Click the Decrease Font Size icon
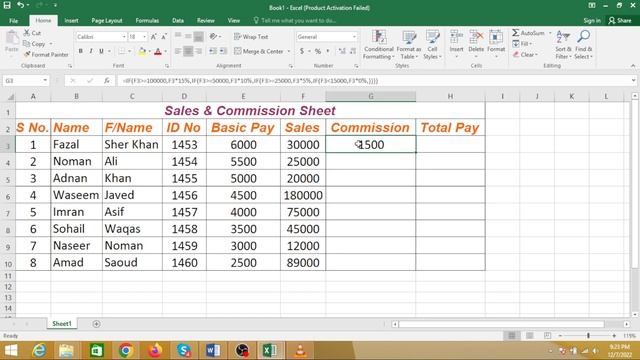This screenshot has height=360, width=640. (164, 37)
